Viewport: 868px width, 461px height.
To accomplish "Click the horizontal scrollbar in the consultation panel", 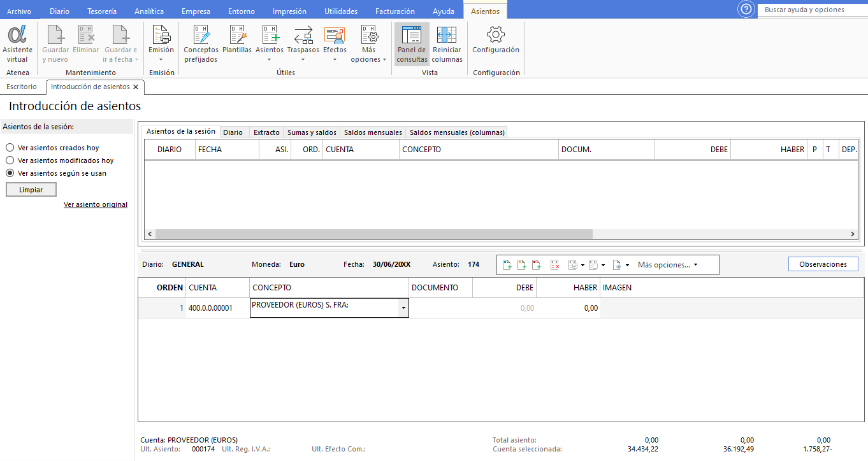I will 373,234.
